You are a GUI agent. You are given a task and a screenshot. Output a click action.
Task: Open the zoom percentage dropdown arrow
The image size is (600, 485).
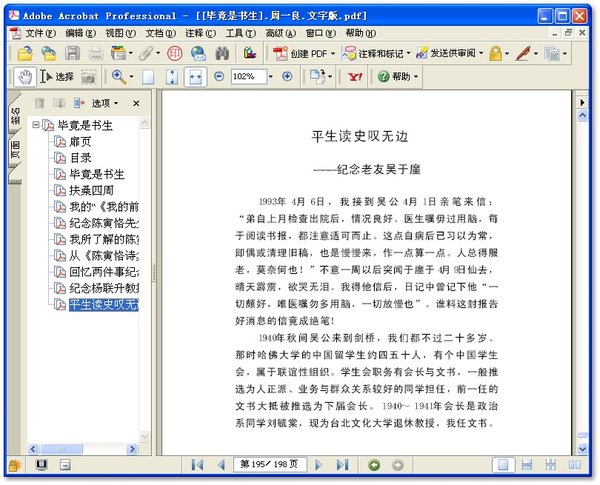click(x=271, y=77)
